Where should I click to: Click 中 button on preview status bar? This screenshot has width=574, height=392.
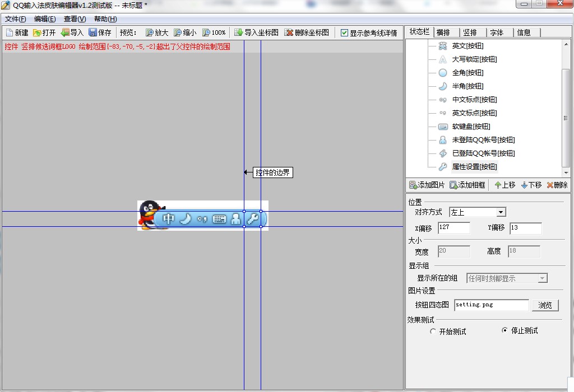168,218
